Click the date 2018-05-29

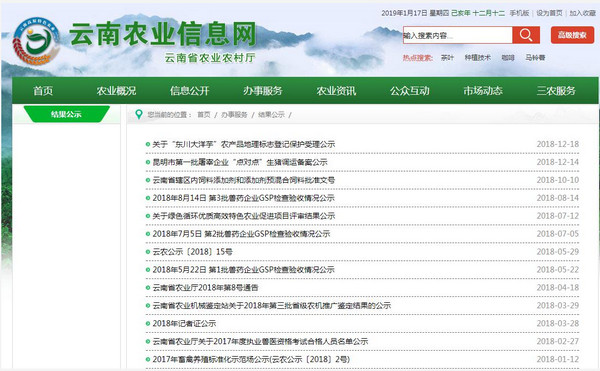tap(558, 252)
